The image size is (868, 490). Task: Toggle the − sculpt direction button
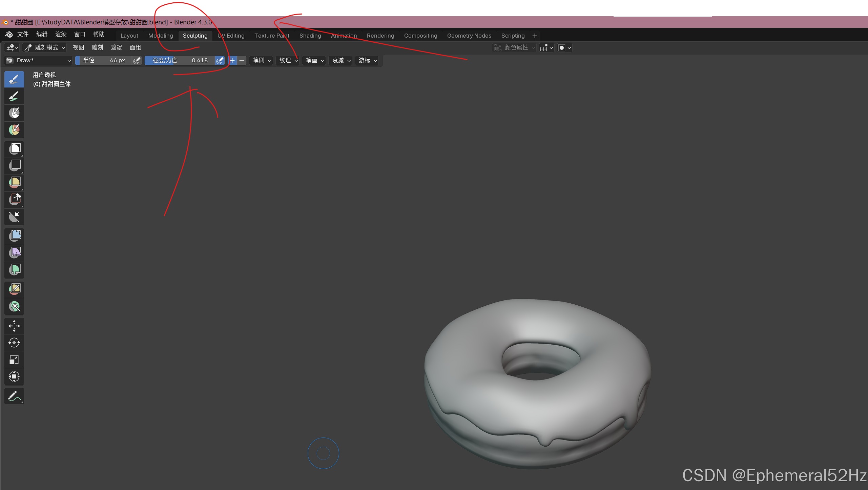242,60
